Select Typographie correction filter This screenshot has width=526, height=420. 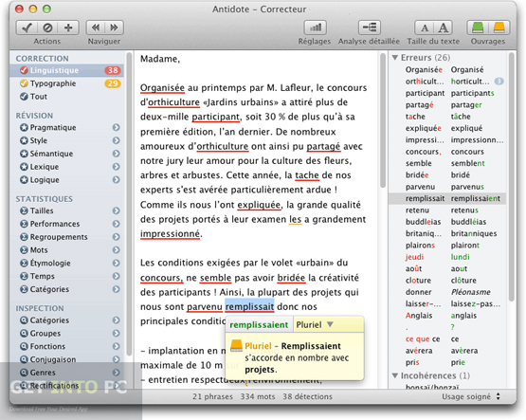click(x=66, y=83)
